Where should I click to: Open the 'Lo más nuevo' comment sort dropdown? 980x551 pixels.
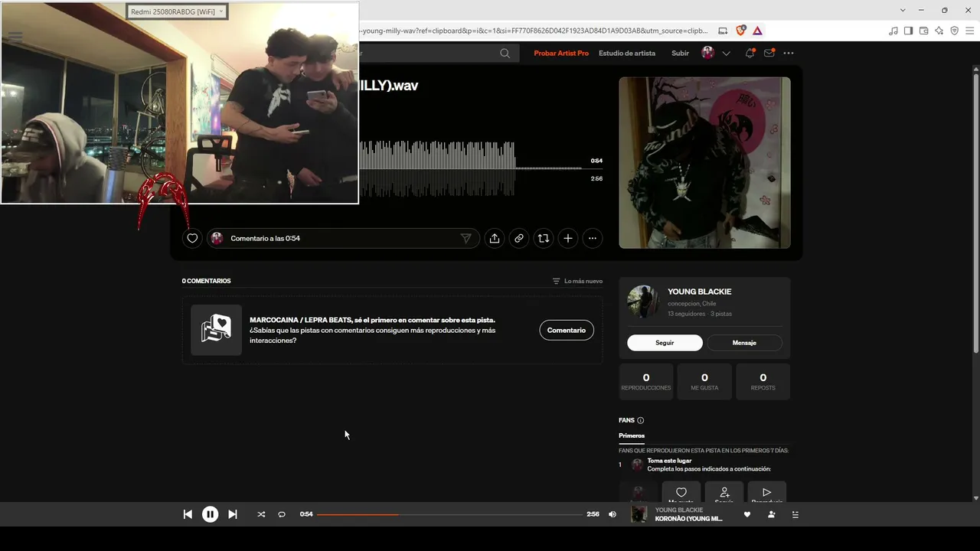coord(577,281)
